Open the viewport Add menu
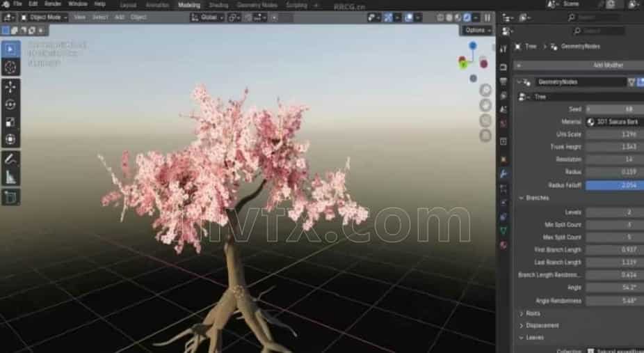The width and height of the screenshot is (644, 353). click(x=119, y=17)
